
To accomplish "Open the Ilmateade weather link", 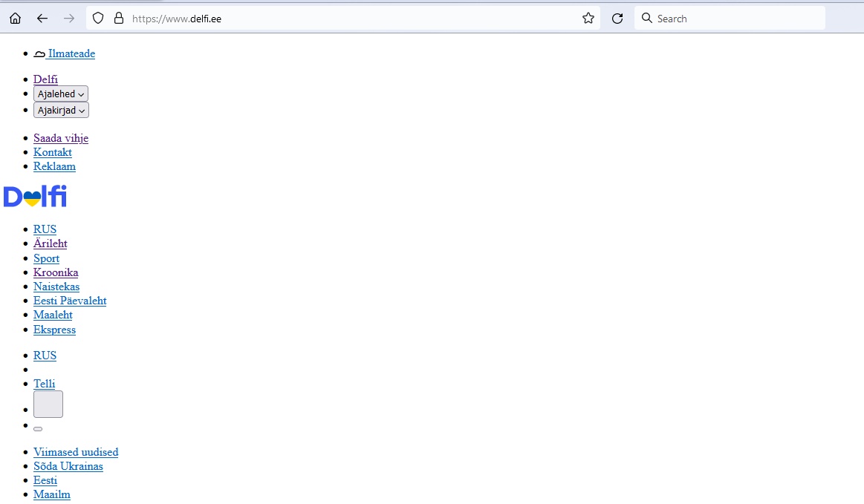I will (x=71, y=53).
